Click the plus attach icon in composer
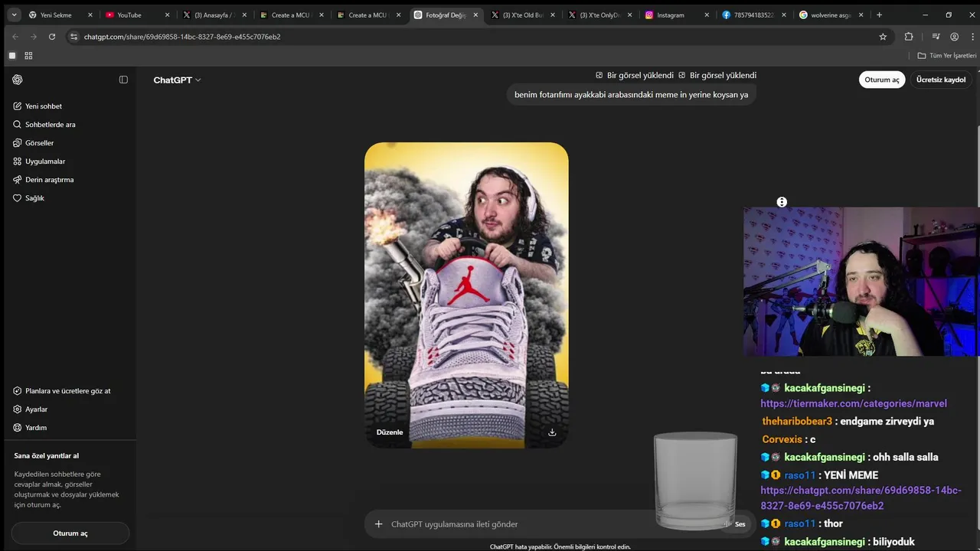 pyautogui.click(x=378, y=524)
